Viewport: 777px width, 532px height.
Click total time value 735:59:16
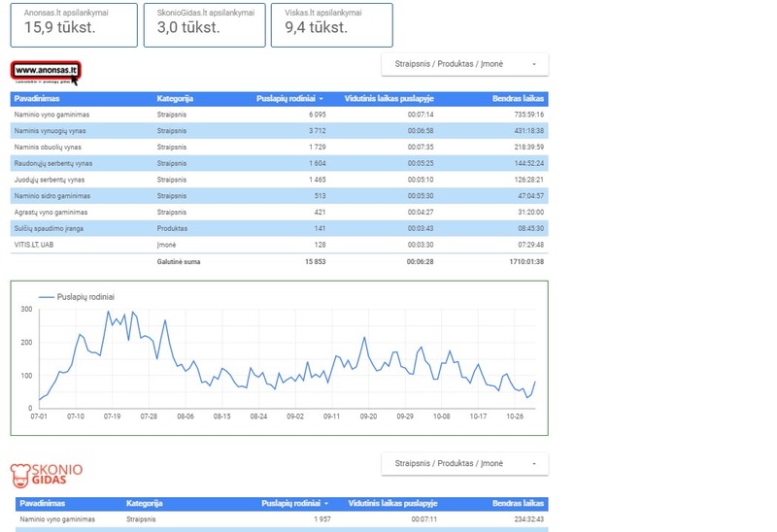pos(528,115)
